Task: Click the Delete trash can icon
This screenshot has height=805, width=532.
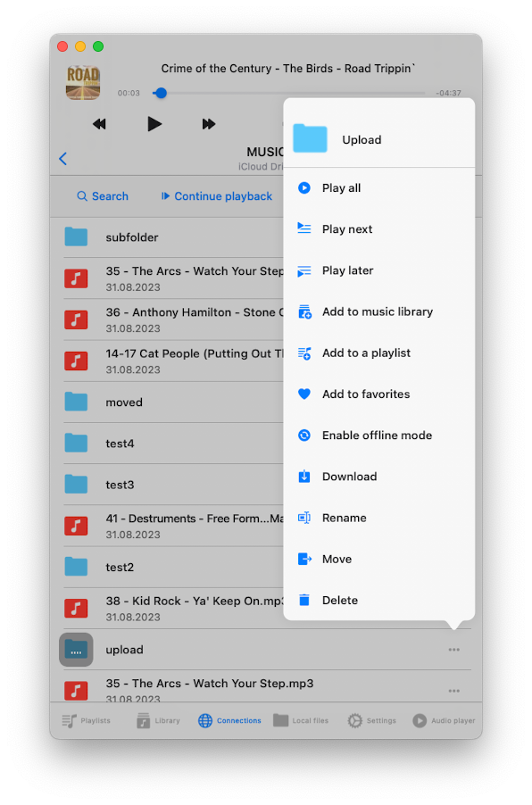Action: pos(304,600)
